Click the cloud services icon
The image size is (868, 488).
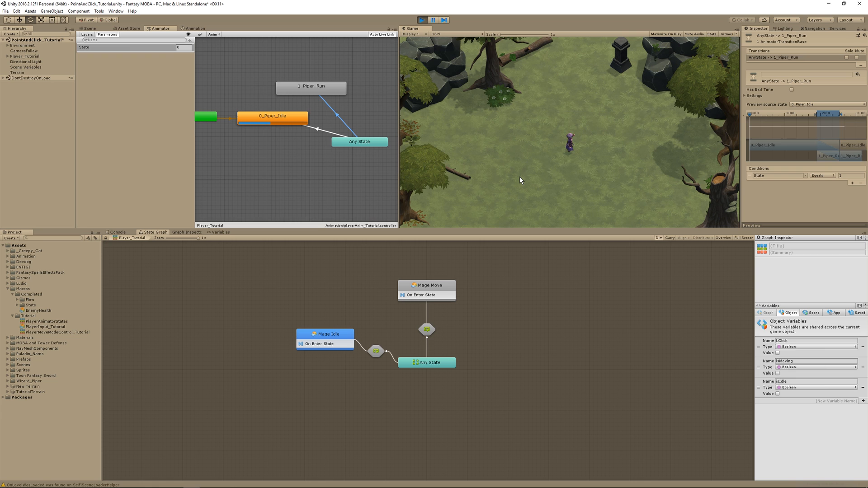tap(764, 20)
